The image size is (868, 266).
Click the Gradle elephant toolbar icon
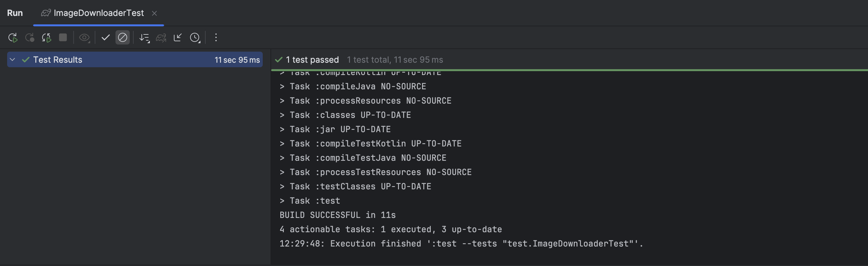[161, 37]
